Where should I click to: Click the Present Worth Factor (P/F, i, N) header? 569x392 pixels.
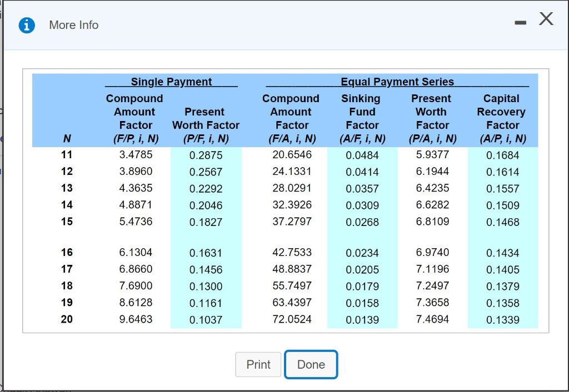coord(206,125)
